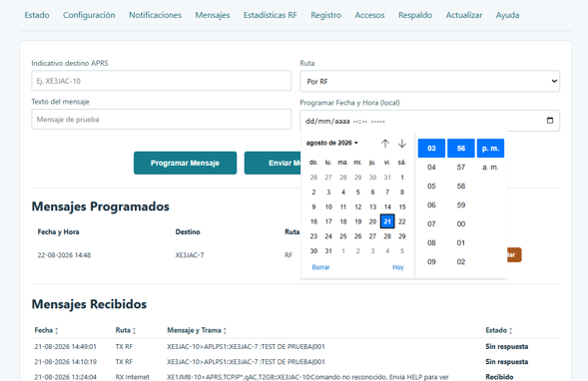Click the 21-08-2026 14:49:01 received row date
The height and width of the screenshot is (381, 588).
click(65, 346)
